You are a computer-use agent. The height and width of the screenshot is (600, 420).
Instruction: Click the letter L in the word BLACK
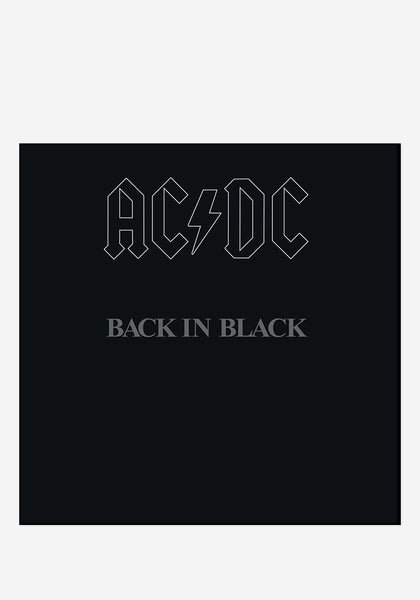[x=243, y=328]
